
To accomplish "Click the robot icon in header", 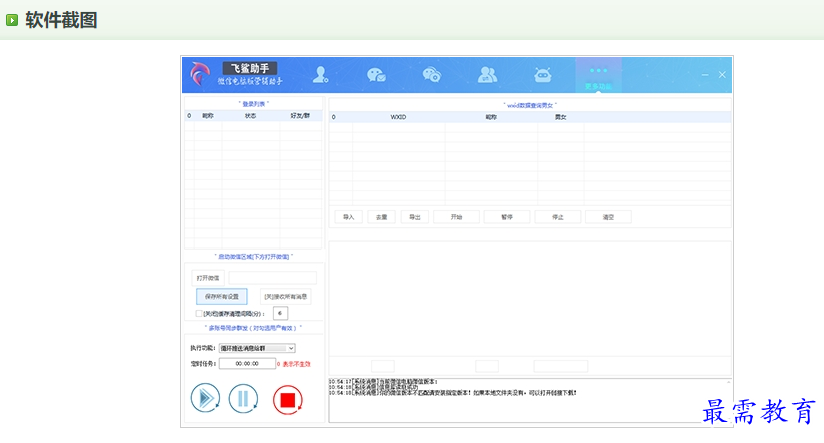I will [543, 74].
